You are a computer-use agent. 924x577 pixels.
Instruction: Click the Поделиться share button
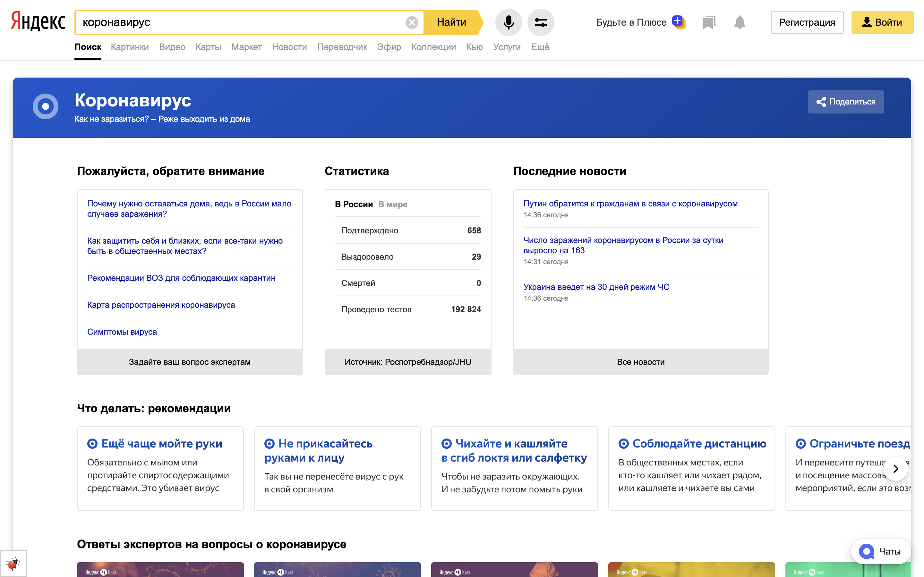[x=845, y=102]
